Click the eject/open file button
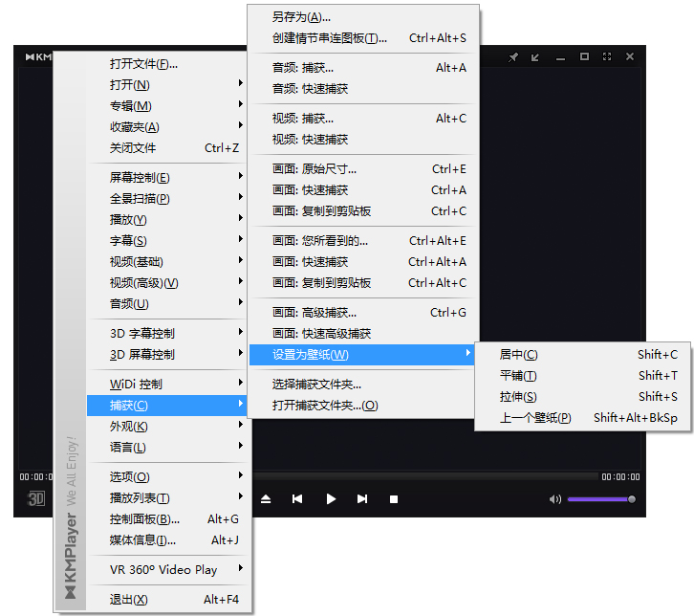This screenshot has width=694, height=616. (x=266, y=499)
